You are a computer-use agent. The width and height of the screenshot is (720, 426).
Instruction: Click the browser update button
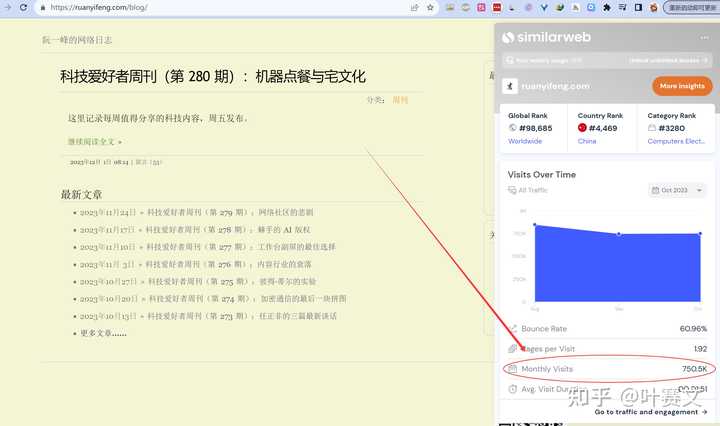tap(692, 7)
